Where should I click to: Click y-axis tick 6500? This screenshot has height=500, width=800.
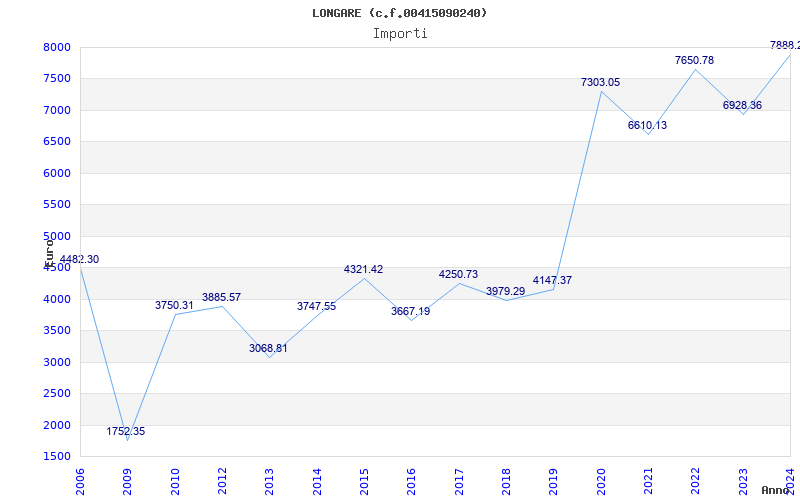tap(57, 141)
